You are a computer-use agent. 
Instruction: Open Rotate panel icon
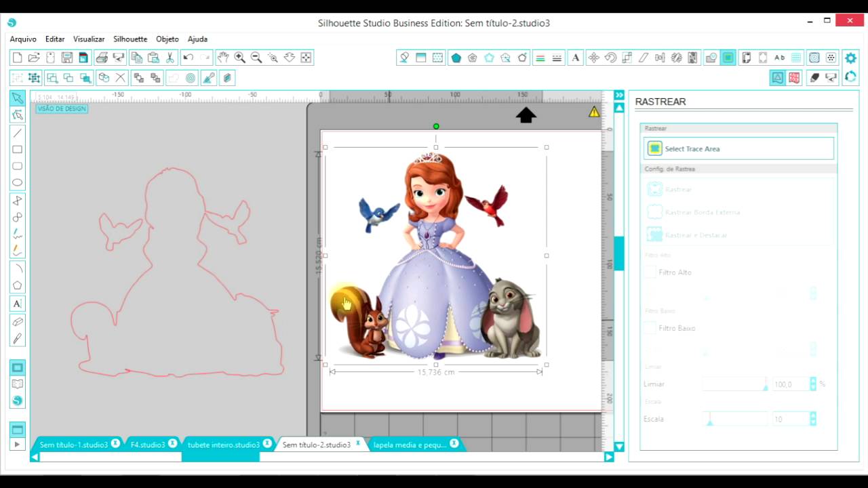coord(610,58)
